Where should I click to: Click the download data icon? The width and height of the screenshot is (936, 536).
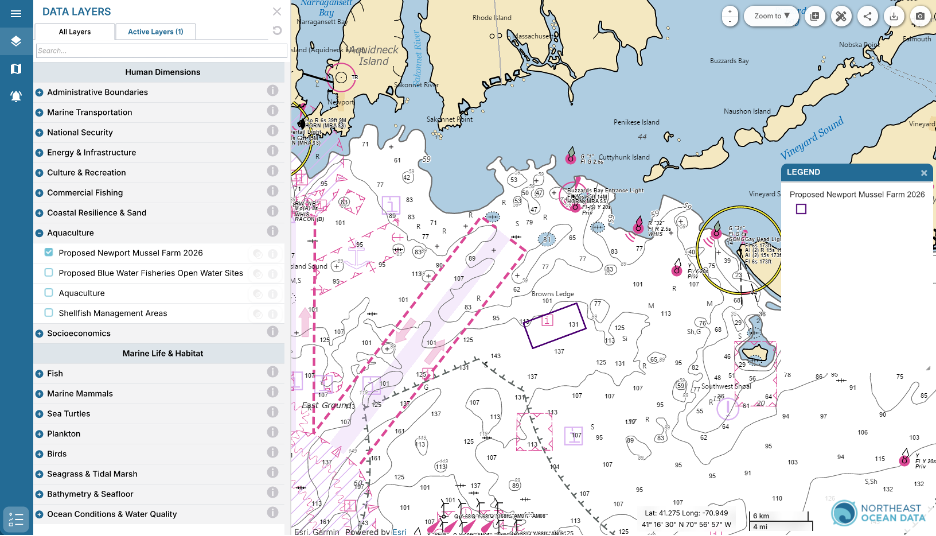[x=894, y=16]
